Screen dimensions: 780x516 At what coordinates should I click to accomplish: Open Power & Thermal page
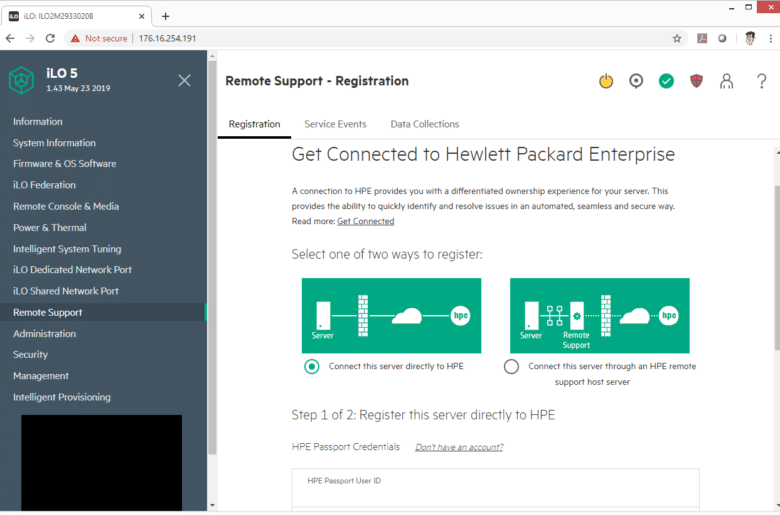50,228
